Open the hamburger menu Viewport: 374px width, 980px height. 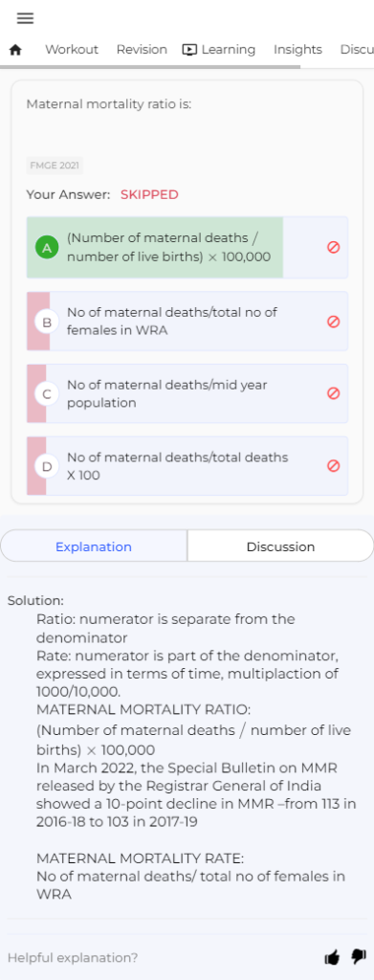click(x=25, y=18)
